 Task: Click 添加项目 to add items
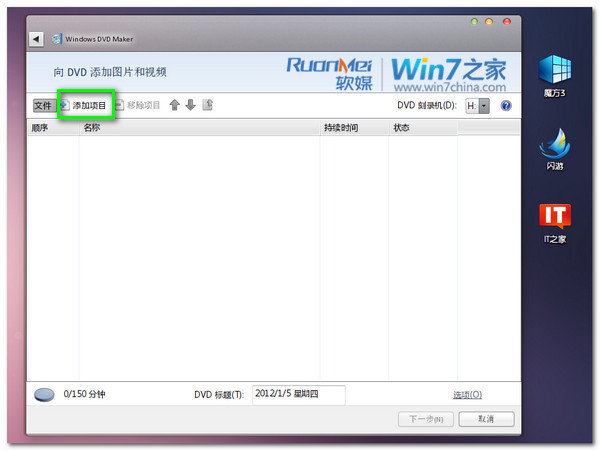84,105
